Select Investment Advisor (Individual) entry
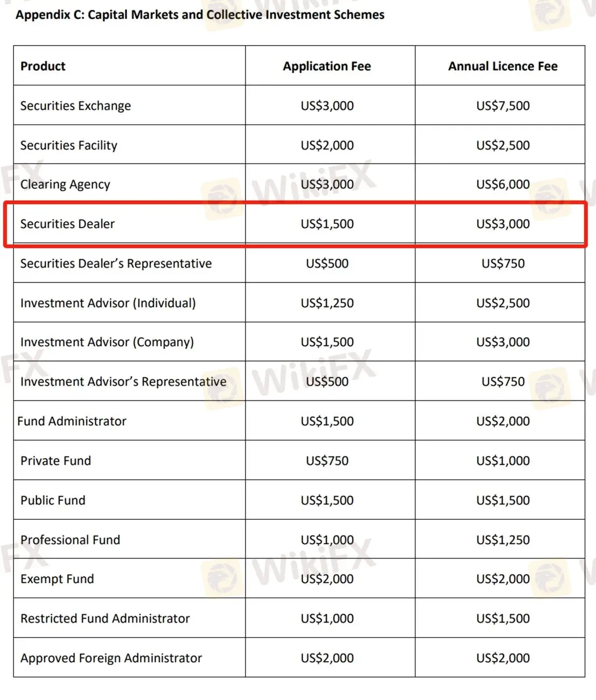Screen dimensions: 596x700 [108, 303]
